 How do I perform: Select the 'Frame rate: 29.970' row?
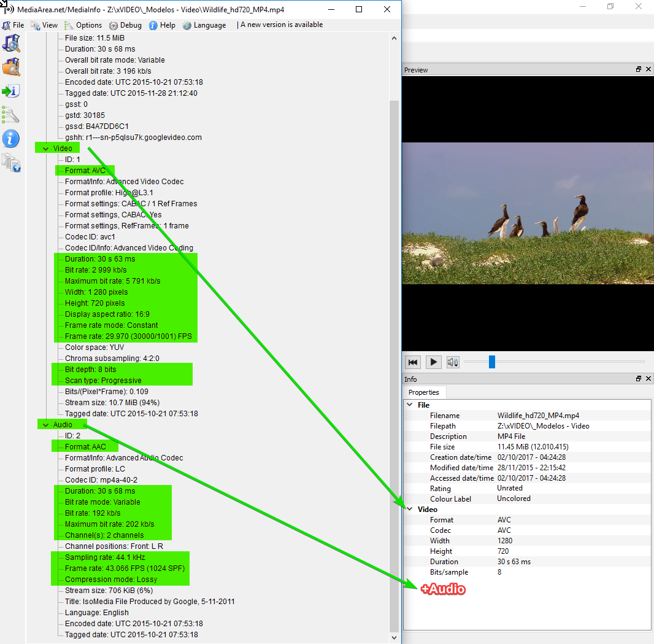coord(128,336)
